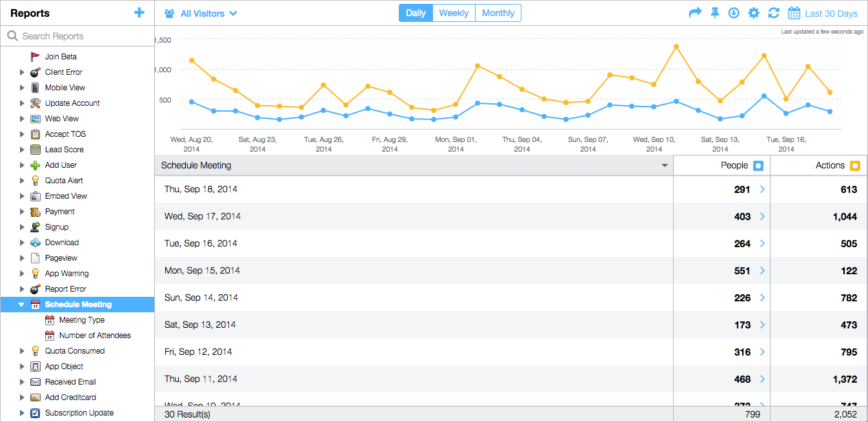This screenshot has width=868, height=422.
Task: Refresh the data using the refresh icon
Action: 773,12
